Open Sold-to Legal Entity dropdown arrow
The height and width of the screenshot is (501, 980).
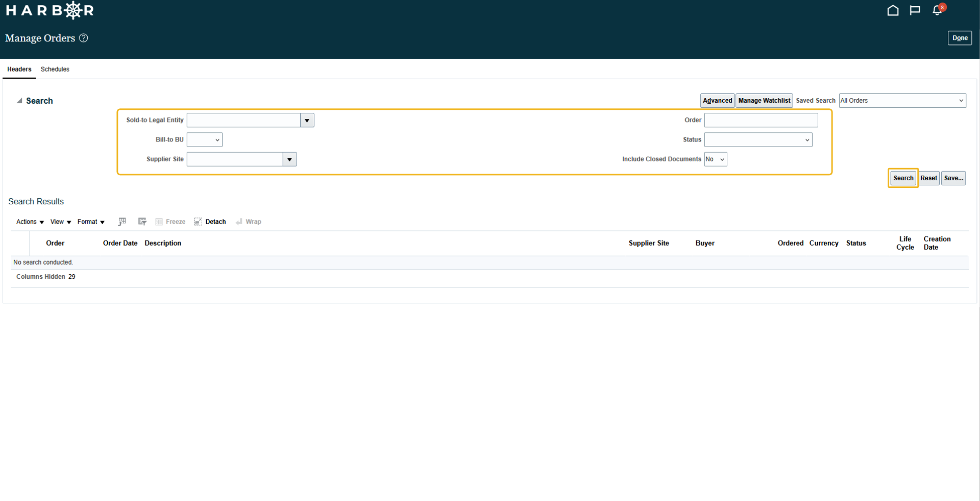click(307, 121)
